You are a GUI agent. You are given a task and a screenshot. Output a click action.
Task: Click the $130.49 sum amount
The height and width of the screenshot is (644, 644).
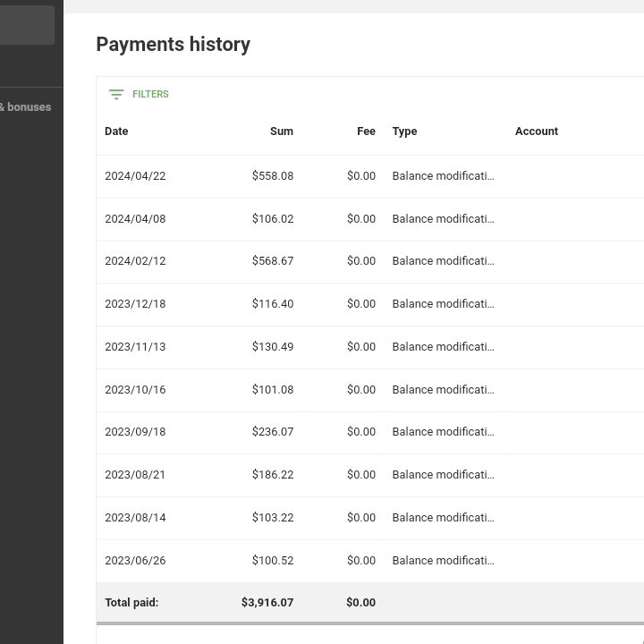coord(273,347)
